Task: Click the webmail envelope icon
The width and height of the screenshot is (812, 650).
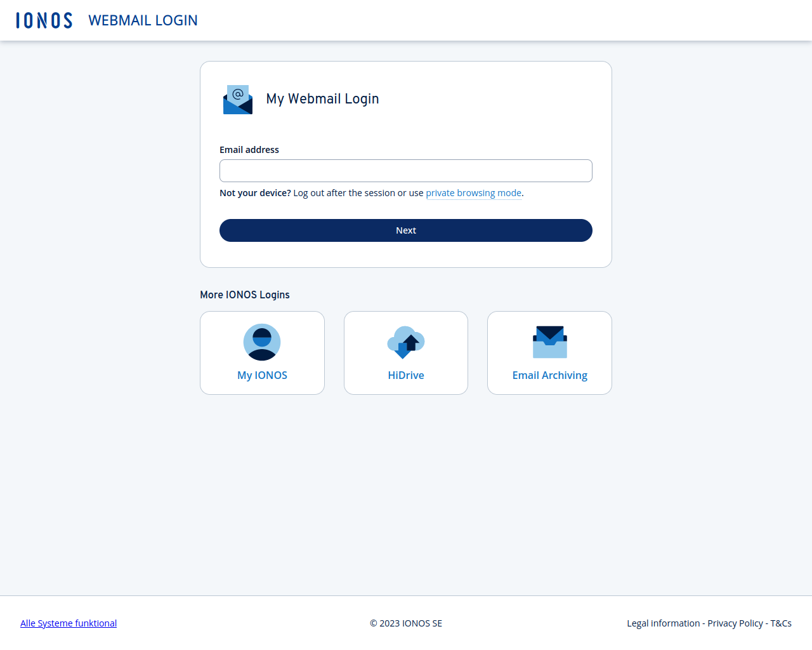Action: tap(238, 100)
